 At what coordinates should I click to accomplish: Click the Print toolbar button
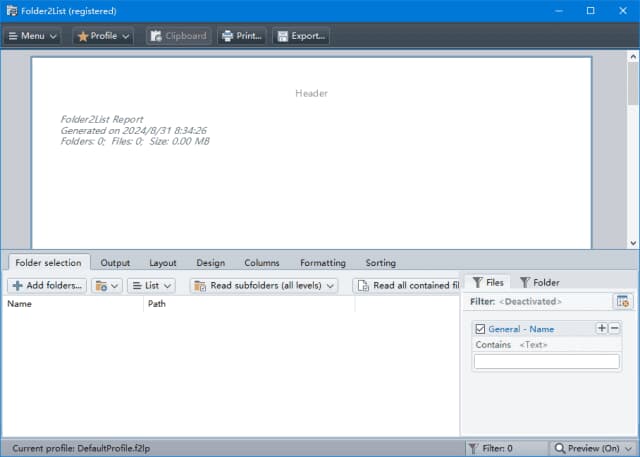(241, 36)
